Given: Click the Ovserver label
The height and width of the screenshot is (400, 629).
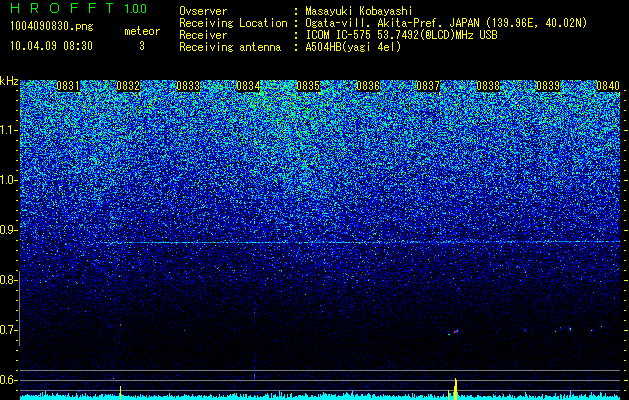Looking at the screenshot, I should point(203,11).
